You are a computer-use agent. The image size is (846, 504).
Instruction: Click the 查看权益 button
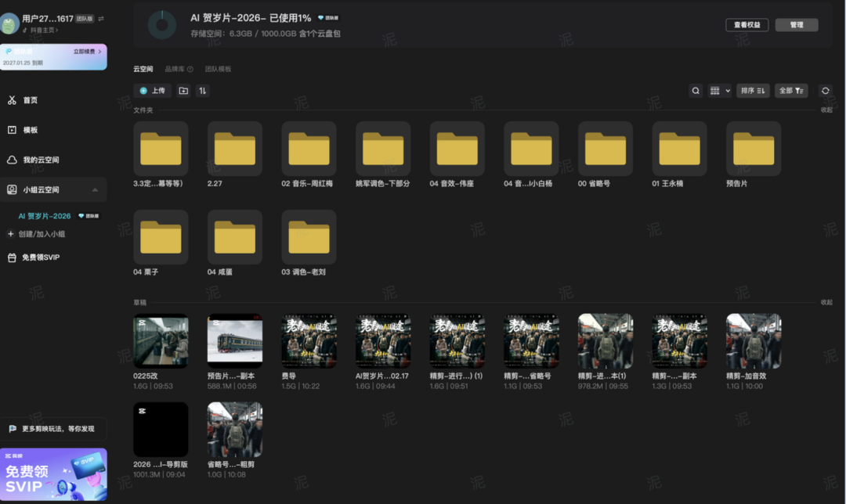747,25
